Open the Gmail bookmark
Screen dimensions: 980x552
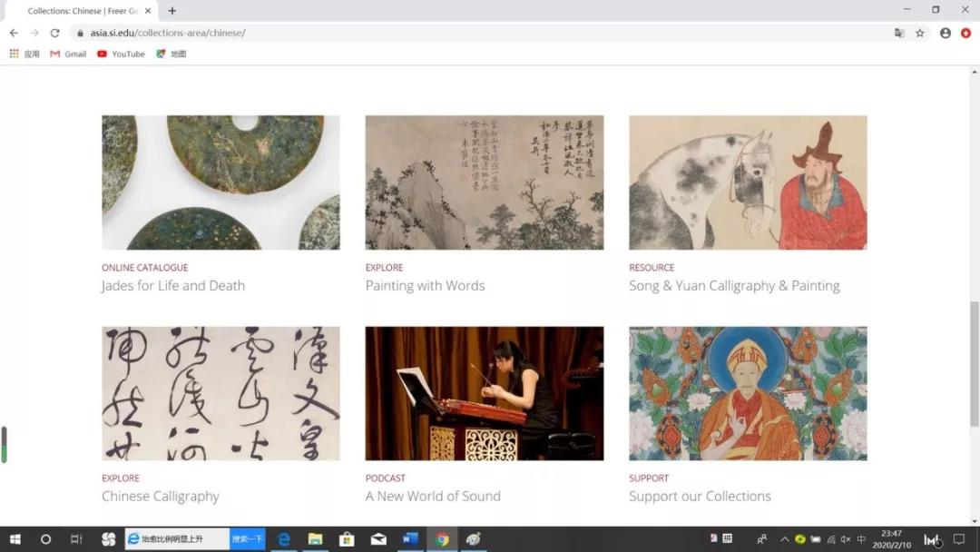pyautogui.click(x=68, y=54)
